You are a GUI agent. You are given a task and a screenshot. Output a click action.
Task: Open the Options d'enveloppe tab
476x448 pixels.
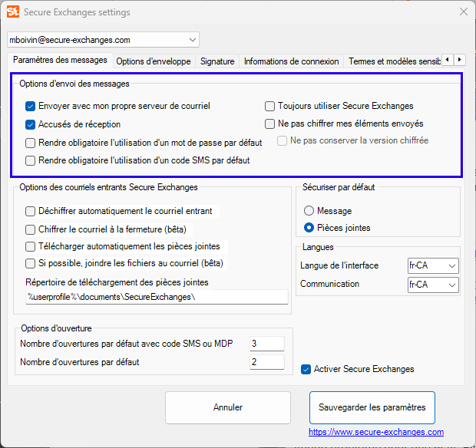point(154,61)
